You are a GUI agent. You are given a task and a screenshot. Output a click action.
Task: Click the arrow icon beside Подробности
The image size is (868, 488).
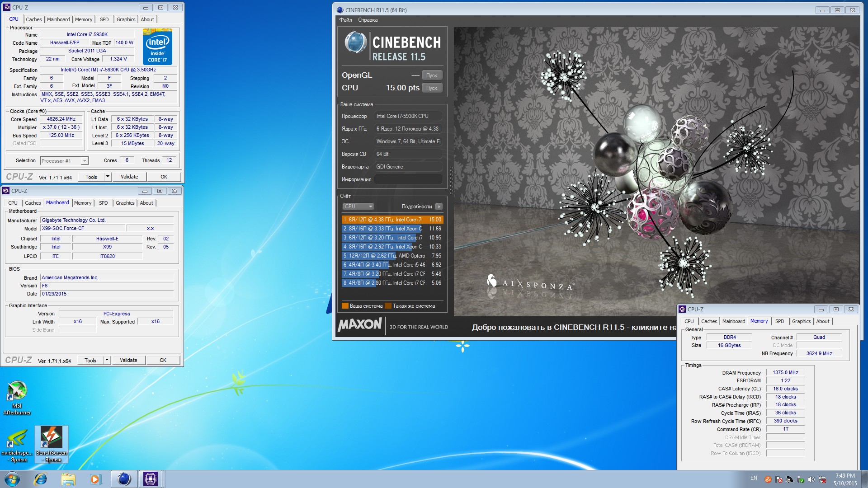(x=439, y=206)
